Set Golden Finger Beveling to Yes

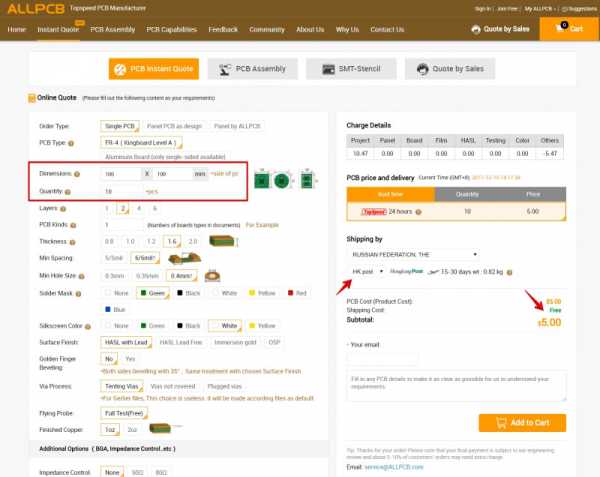tap(130, 359)
